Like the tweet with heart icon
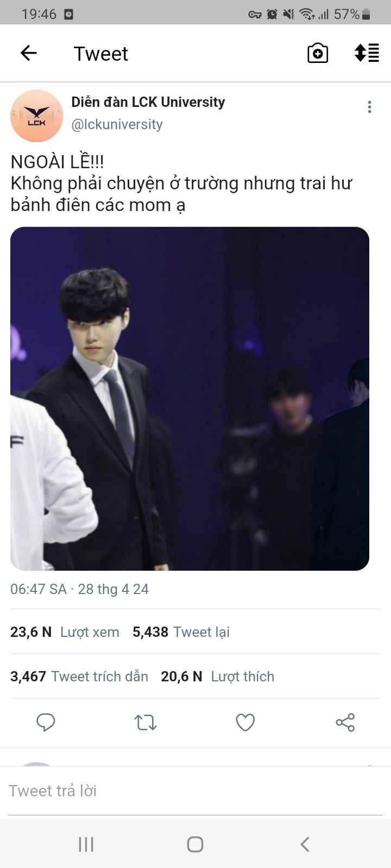The width and height of the screenshot is (391, 868). point(245,722)
